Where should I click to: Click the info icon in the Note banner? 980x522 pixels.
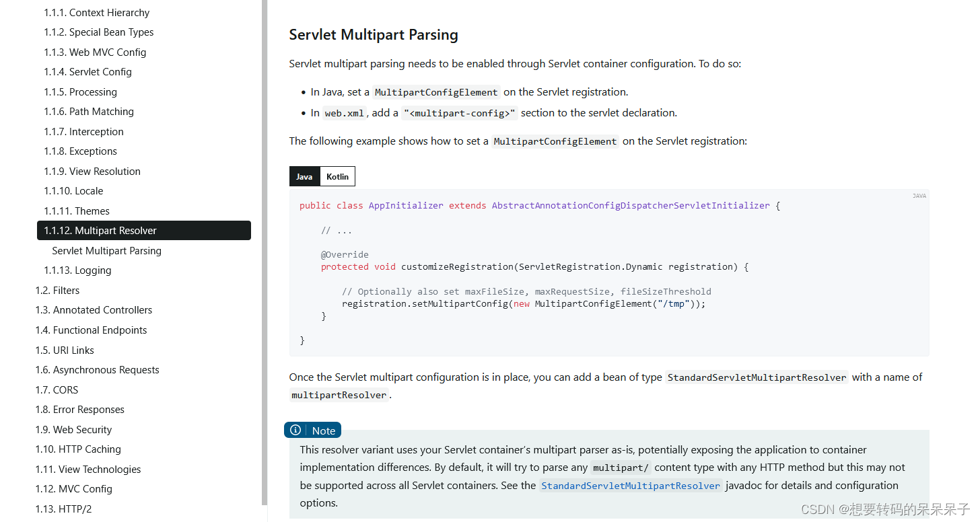coord(295,430)
